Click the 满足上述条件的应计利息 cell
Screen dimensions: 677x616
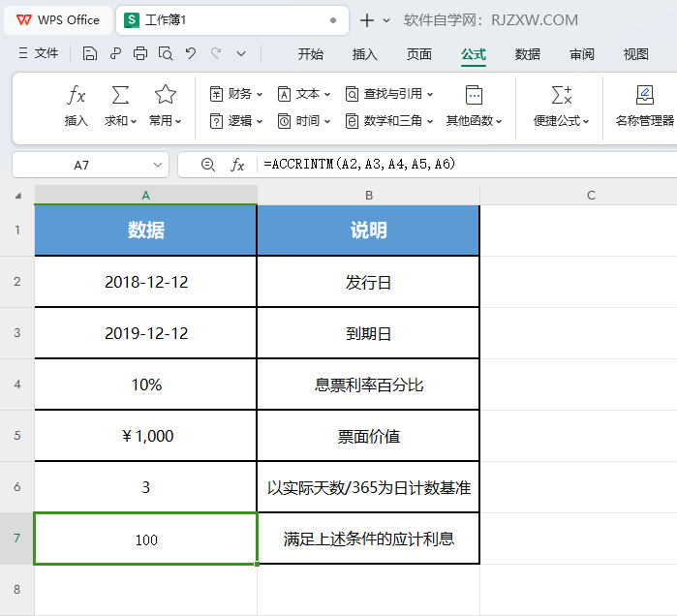pos(368,539)
